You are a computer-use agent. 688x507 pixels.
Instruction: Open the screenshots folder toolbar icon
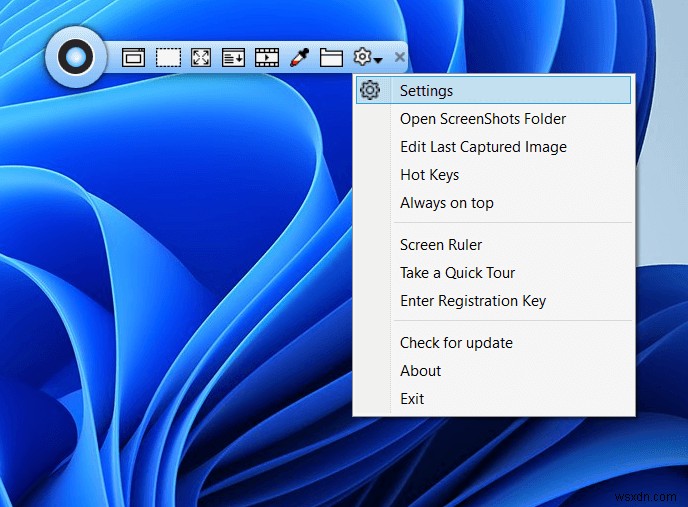tap(331, 58)
